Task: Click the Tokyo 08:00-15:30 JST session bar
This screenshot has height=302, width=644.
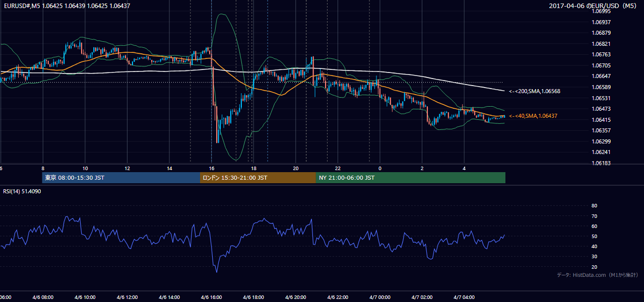Action: point(121,178)
